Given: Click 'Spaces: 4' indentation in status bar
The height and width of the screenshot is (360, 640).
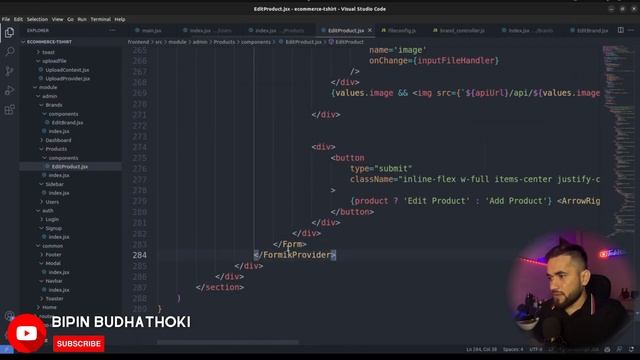Looking at the screenshot, I should pos(513,349).
